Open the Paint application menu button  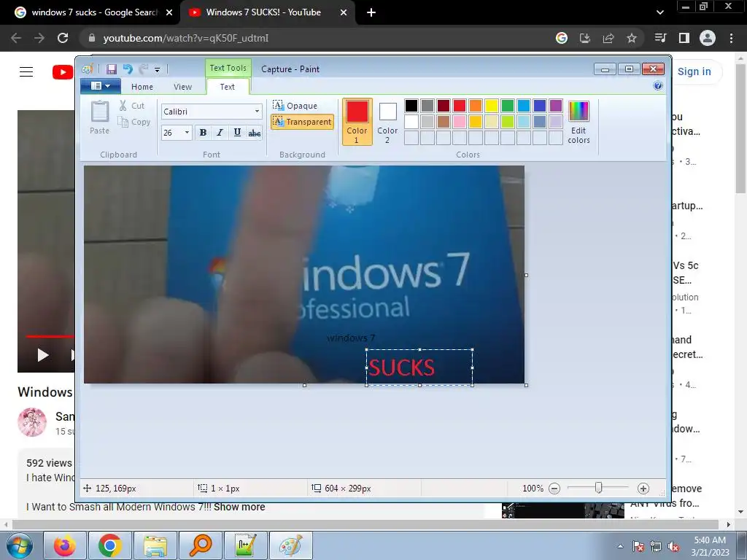click(101, 86)
